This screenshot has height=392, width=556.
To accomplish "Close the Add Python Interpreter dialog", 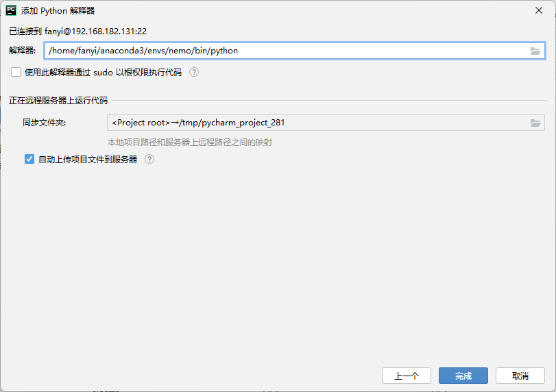I will tap(539, 11).
